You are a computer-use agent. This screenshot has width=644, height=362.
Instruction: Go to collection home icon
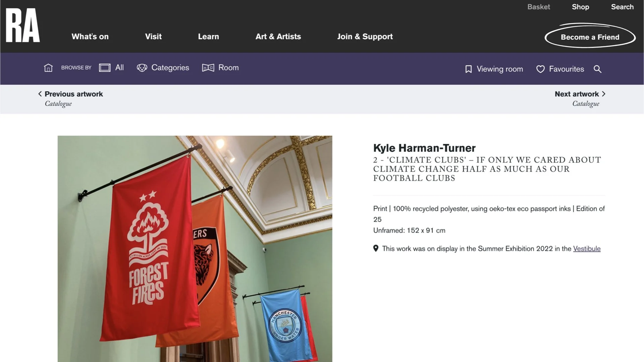tap(48, 68)
